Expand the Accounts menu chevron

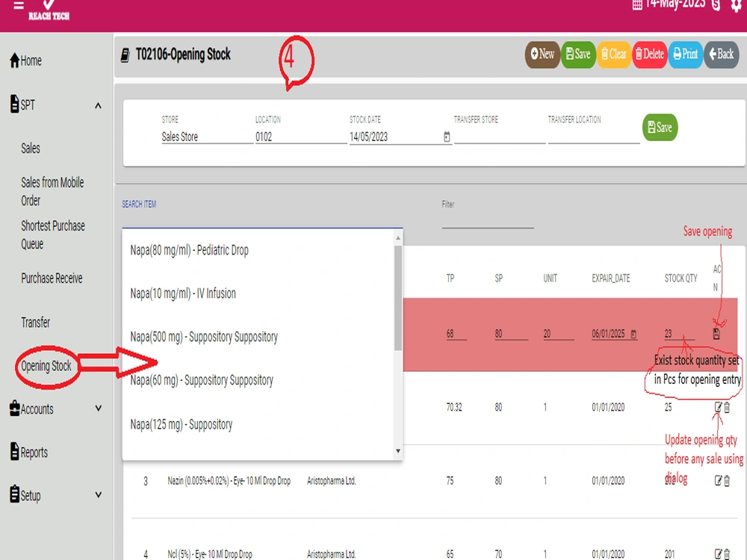(x=98, y=408)
